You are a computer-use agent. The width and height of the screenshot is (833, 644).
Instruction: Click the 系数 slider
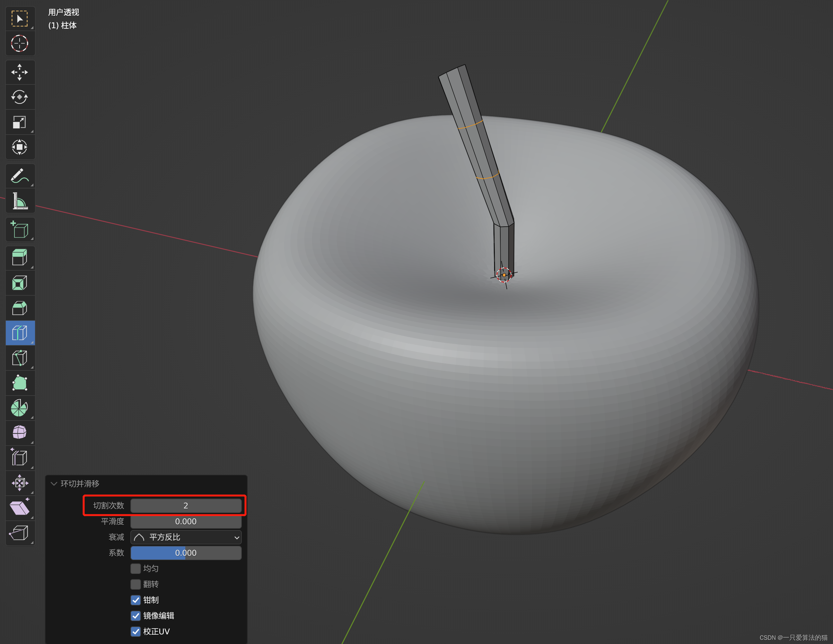point(186,553)
